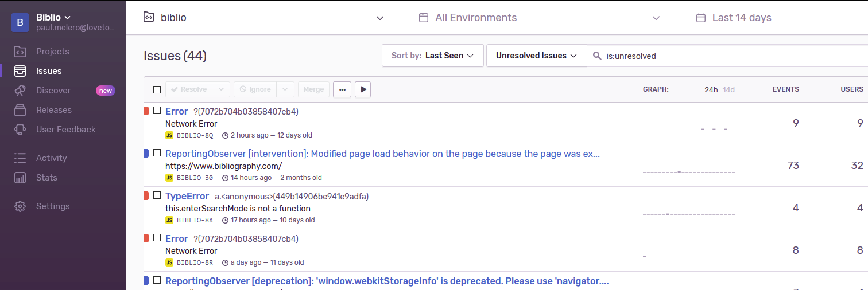Image resolution: width=868 pixels, height=290 pixels.
Task: Click the User Feedback headset icon
Action: (20, 130)
